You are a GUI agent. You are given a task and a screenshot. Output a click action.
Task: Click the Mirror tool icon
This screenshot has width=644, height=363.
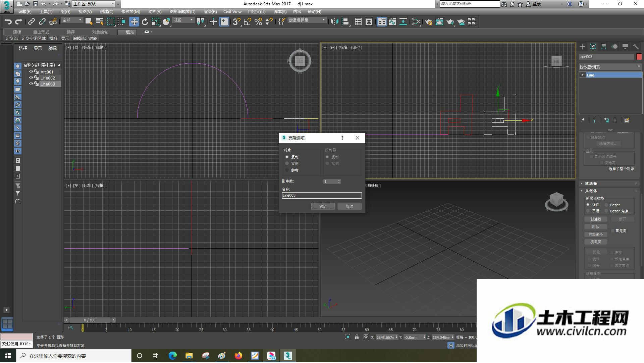tap(334, 22)
